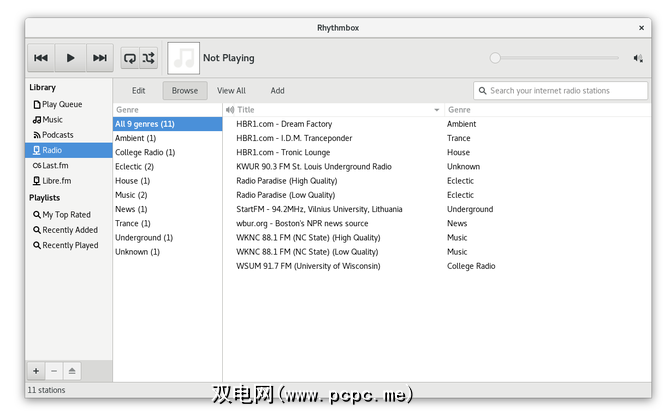
Task: Filter by 'Unknown (1)' genre
Action: click(168, 252)
